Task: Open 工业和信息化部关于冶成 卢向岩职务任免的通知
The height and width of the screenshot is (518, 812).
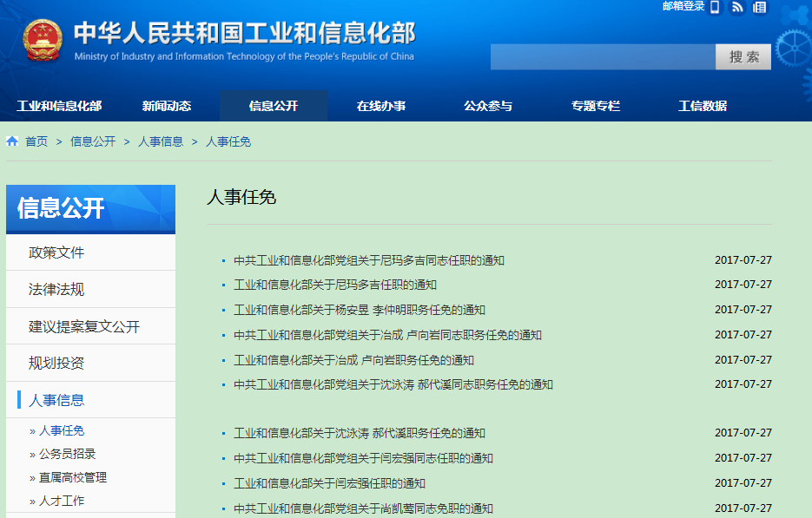Action: 353,360
